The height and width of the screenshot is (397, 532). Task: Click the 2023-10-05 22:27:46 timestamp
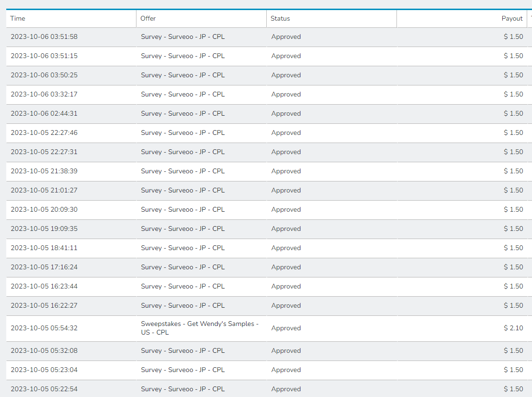point(44,133)
